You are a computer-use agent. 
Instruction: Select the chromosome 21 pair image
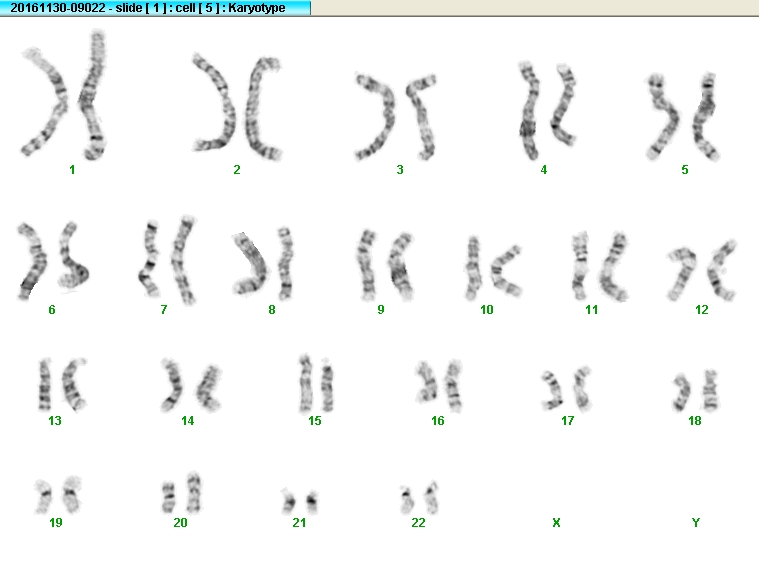(300, 501)
